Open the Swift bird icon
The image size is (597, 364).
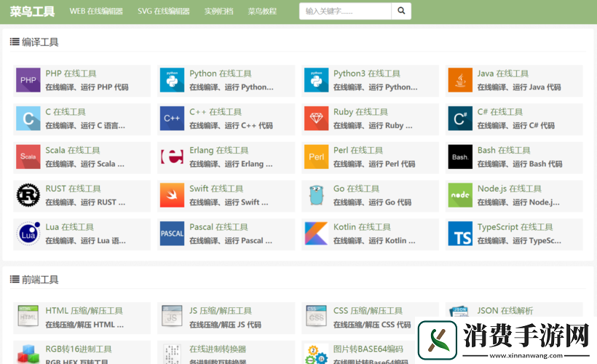(172, 195)
